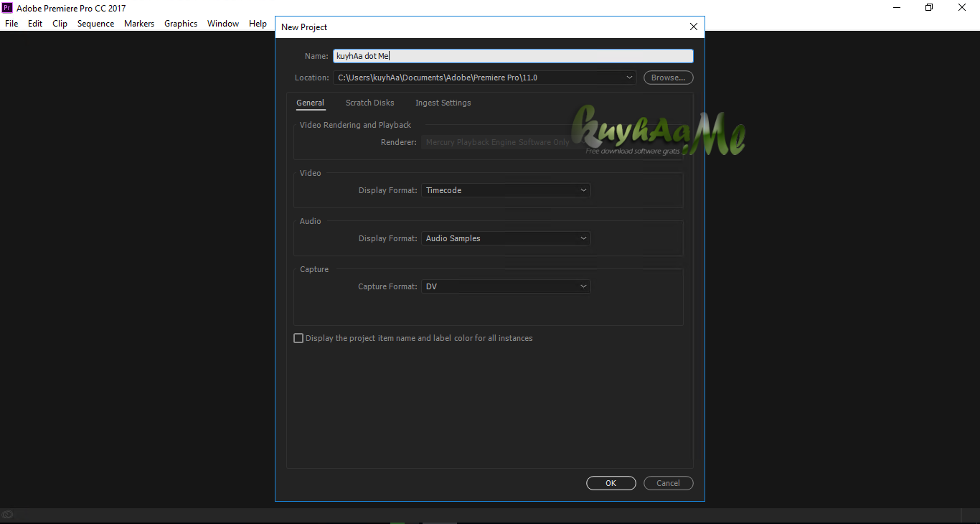Restore down the Premiere Pro window

tap(929, 8)
